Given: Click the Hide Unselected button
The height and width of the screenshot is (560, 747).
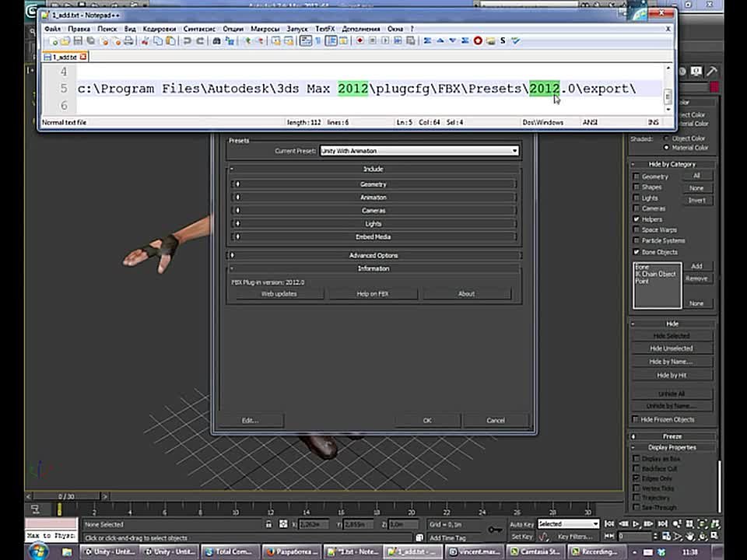Looking at the screenshot, I should tap(672, 348).
